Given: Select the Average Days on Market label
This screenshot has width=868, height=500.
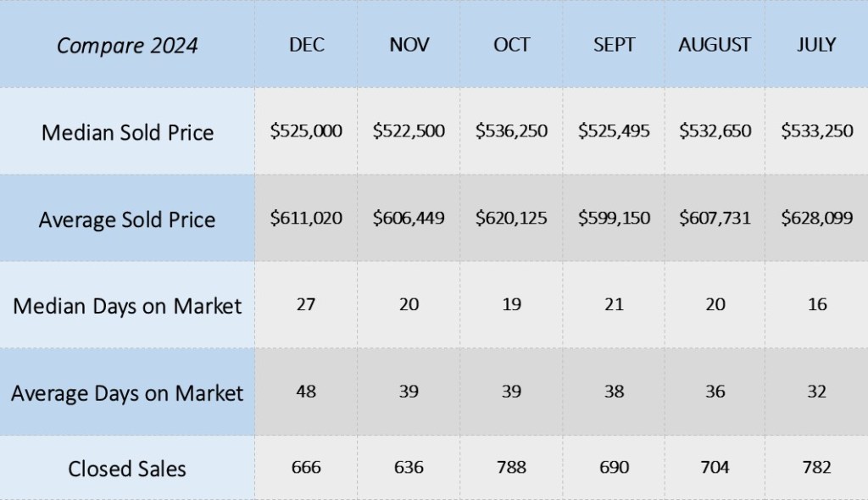Looking at the screenshot, I should pos(127,392).
